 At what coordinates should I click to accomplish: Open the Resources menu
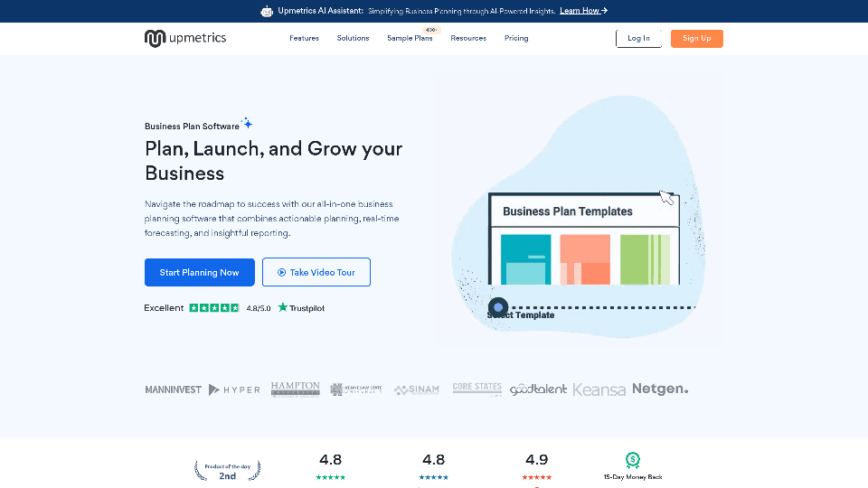[468, 38]
